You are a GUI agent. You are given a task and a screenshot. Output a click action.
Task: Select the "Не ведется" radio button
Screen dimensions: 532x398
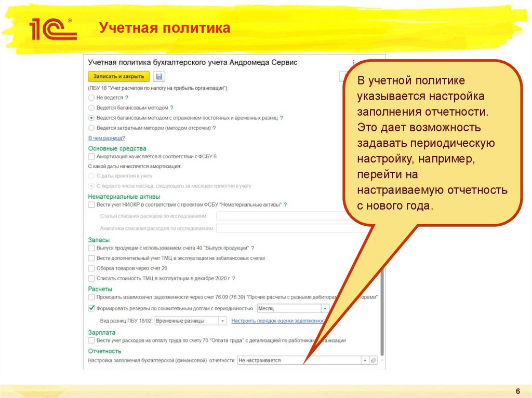pyautogui.click(x=91, y=98)
